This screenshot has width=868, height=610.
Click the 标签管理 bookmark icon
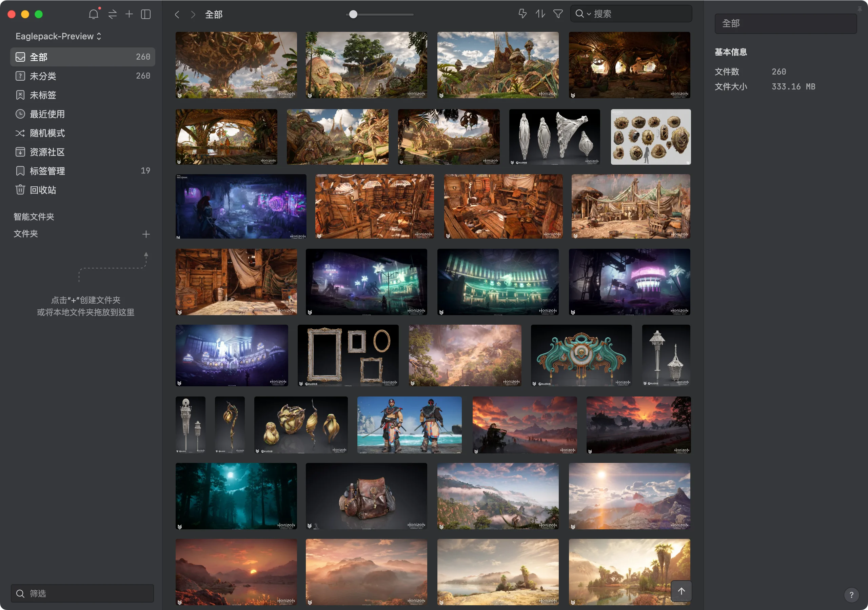click(x=20, y=171)
